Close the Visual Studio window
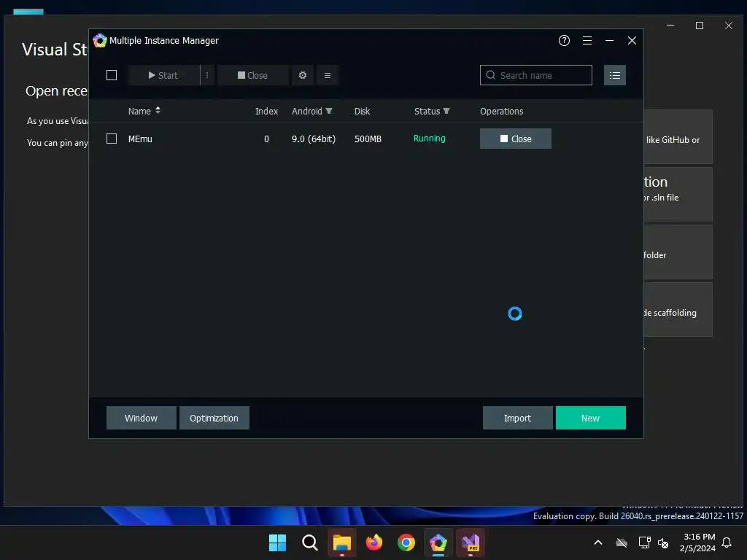747x560 pixels. coord(729,26)
